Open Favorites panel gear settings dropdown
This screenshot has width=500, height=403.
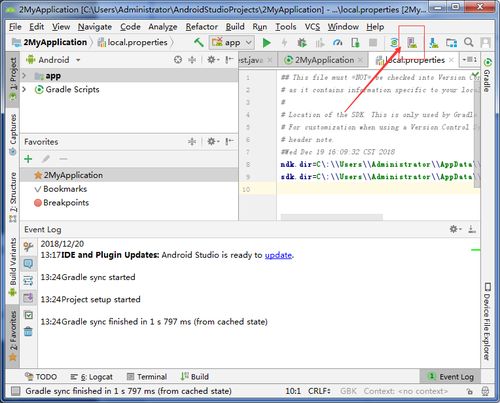[213, 142]
